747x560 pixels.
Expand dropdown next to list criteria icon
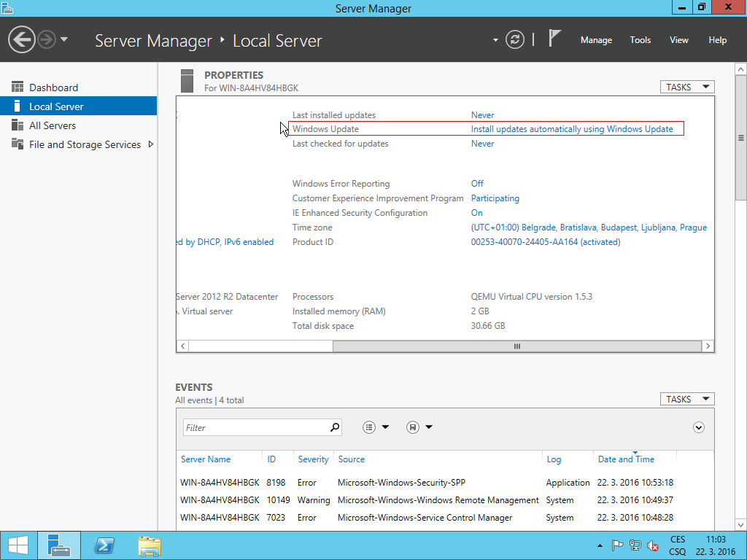[385, 427]
